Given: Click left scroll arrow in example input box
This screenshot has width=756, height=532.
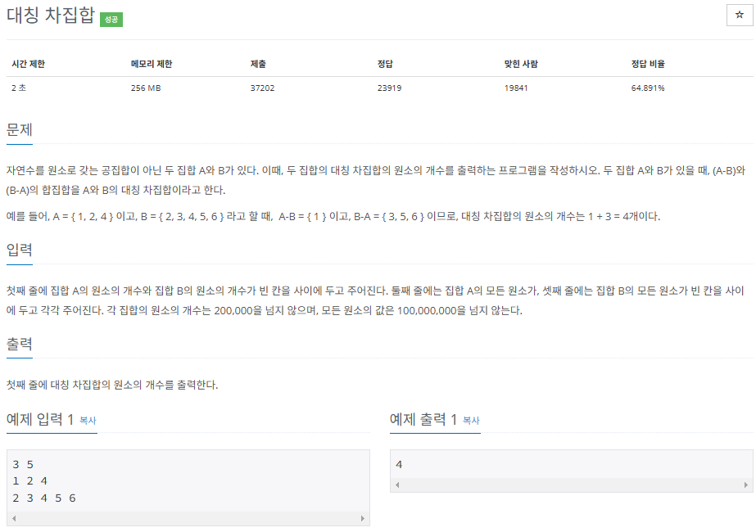Looking at the screenshot, I should [14, 519].
